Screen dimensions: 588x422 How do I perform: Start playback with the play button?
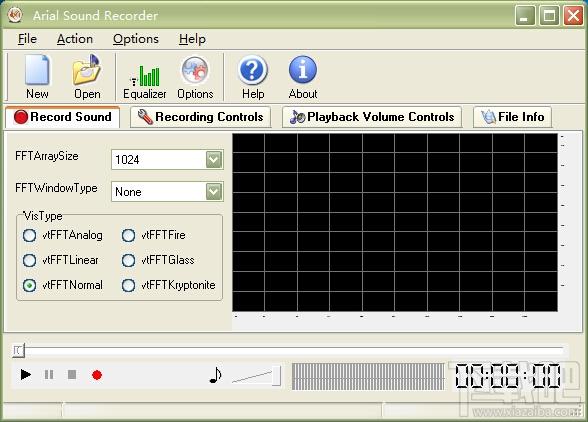(x=26, y=374)
